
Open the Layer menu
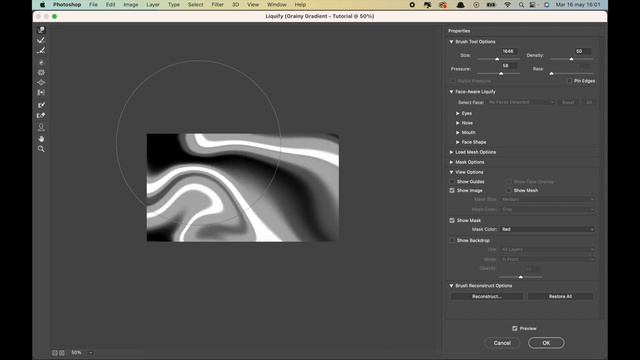pyautogui.click(x=153, y=4)
